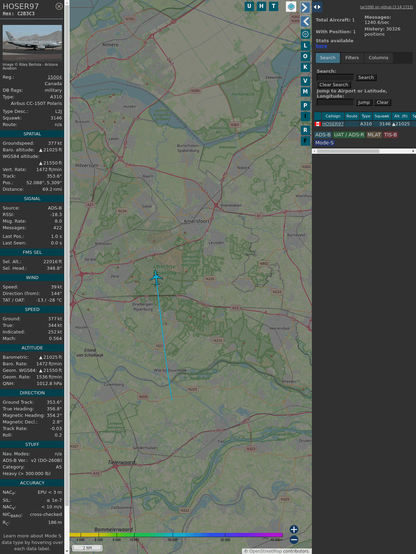This screenshot has height=554, width=416.
Task: Click the T button on the map toolbar
Action: [x=273, y=6]
